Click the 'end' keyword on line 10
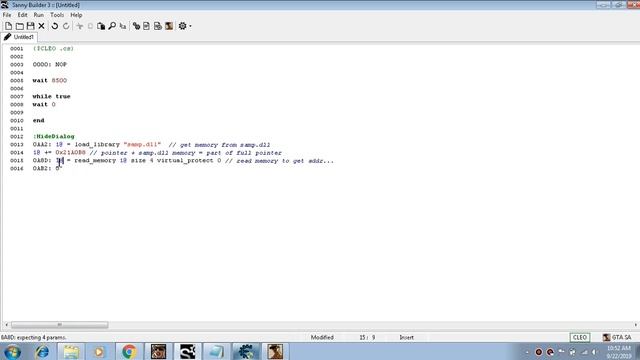This screenshot has height=360, width=640. tap(38, 120)
